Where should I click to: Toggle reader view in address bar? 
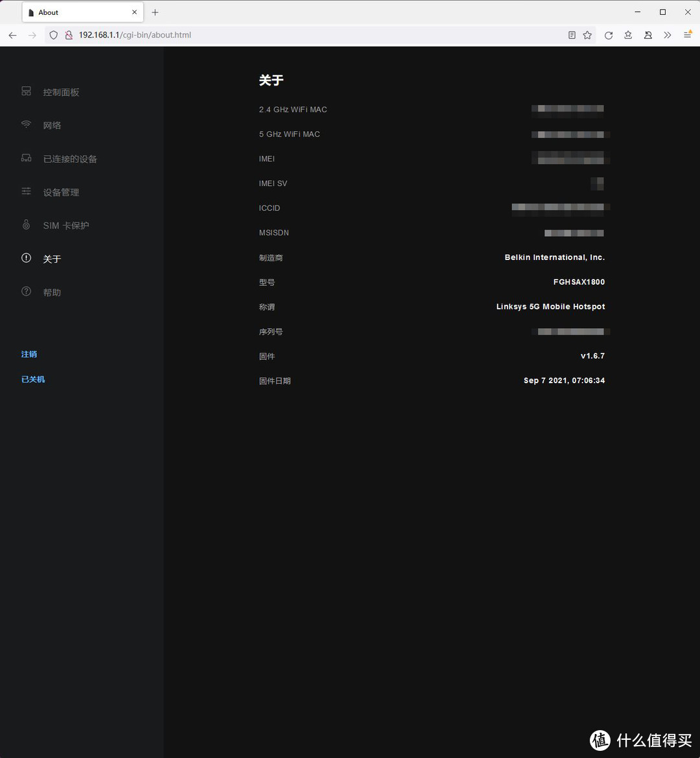[572, 35]
